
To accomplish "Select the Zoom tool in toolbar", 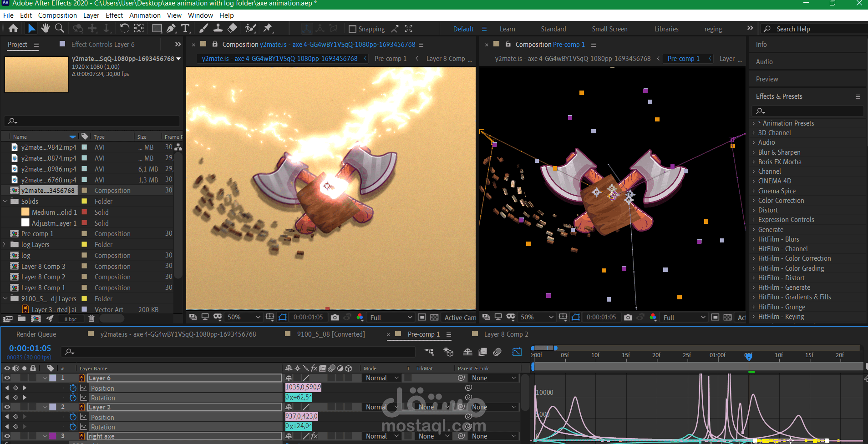I will click(x=59, y=29).
